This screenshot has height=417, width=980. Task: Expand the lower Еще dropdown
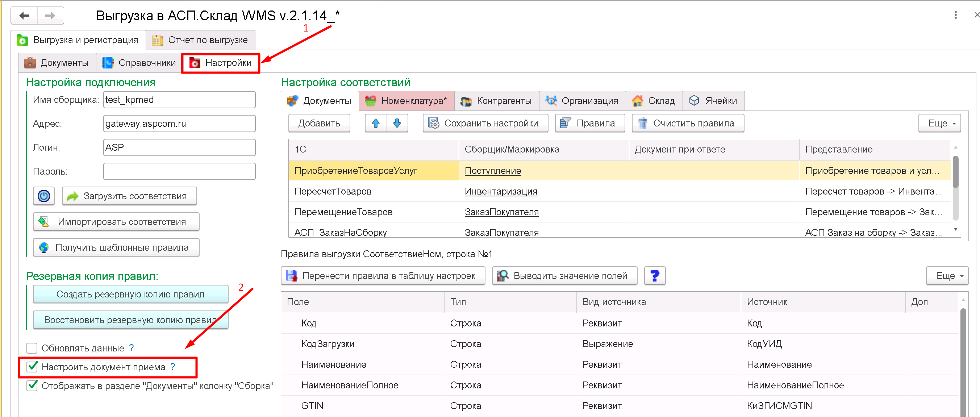[947, 276]
